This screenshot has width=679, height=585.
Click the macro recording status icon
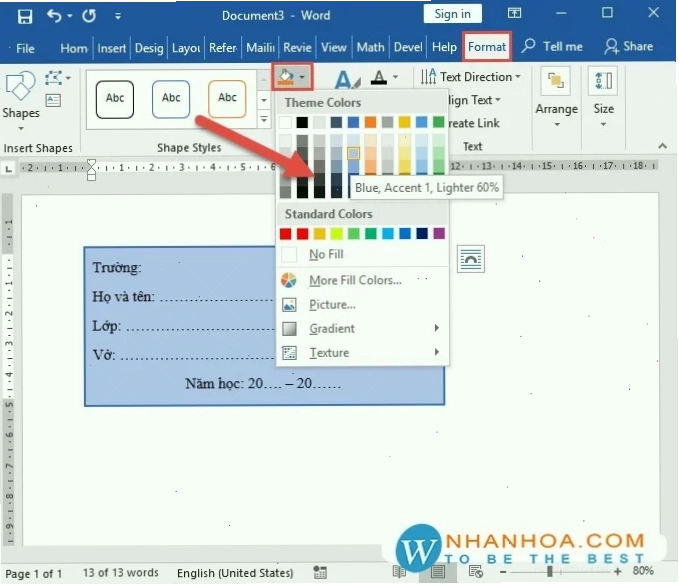(320, 572)
